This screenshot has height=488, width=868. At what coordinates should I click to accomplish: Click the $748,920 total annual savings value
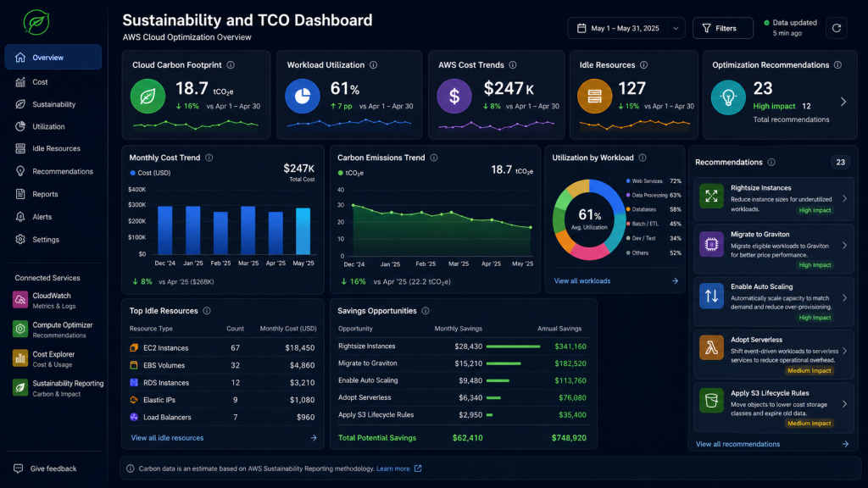569,438
